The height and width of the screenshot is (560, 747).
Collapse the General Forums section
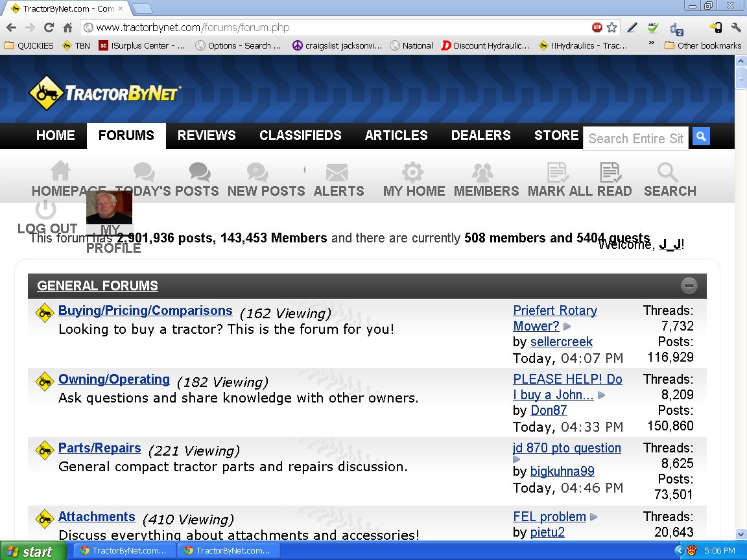click(x=689, y=285)
